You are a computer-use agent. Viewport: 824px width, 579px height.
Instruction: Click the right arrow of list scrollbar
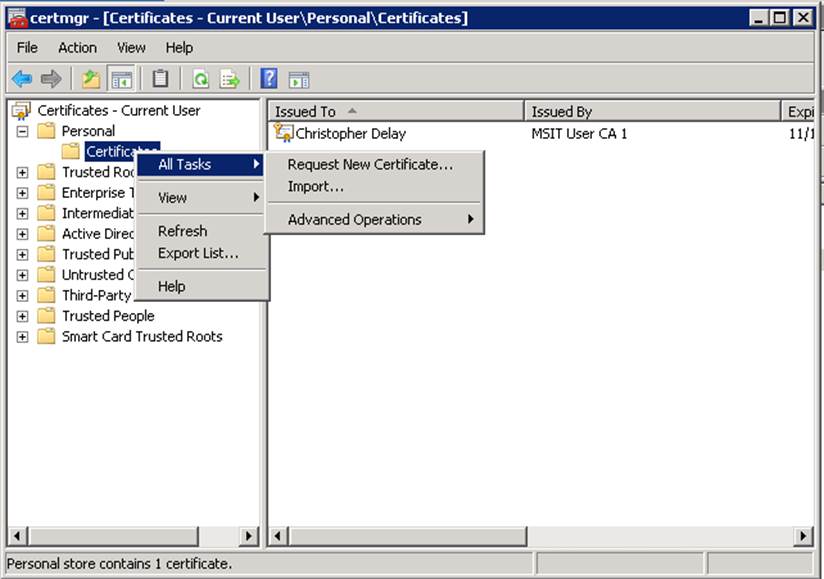pos(803,537)
